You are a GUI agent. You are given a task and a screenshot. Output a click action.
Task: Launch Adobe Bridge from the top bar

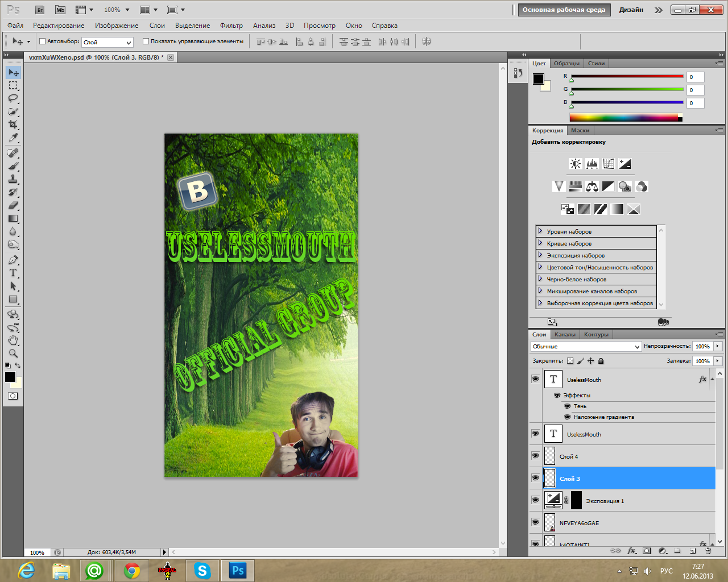[x=40, y=10]
